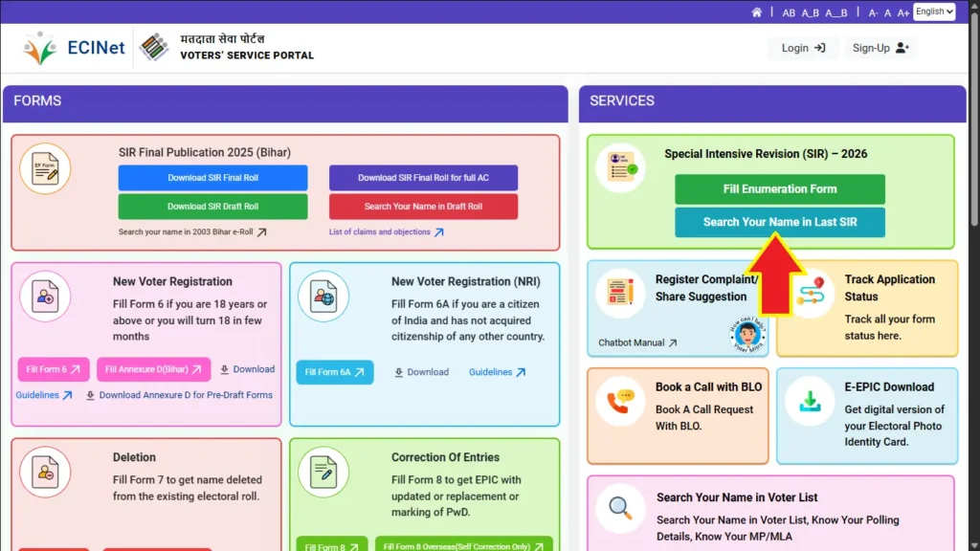Click Search Your Name in Last SIR
980x551 pixels.
(x=779, y=222)
